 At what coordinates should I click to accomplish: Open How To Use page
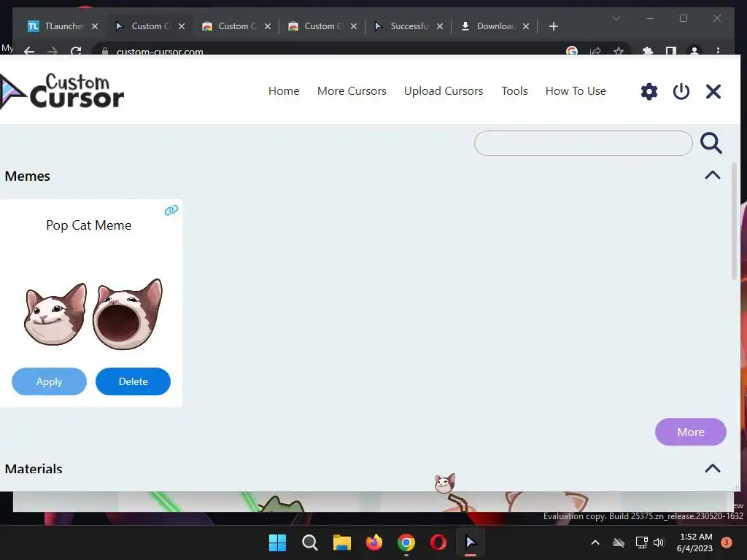[576, 91]
